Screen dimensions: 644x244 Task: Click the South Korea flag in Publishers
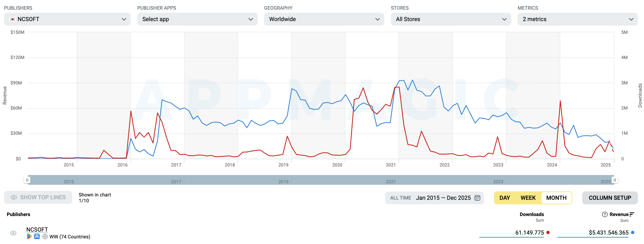click(12, 19)
